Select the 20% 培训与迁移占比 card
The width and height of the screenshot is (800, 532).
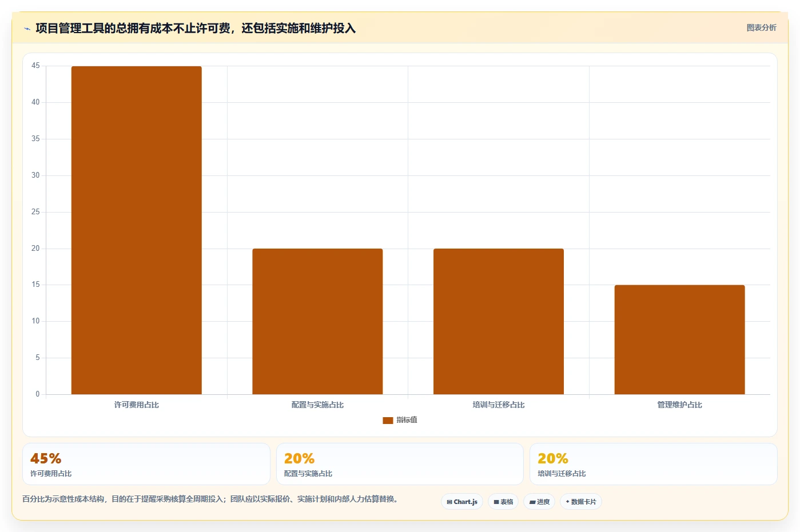(653, 464)
